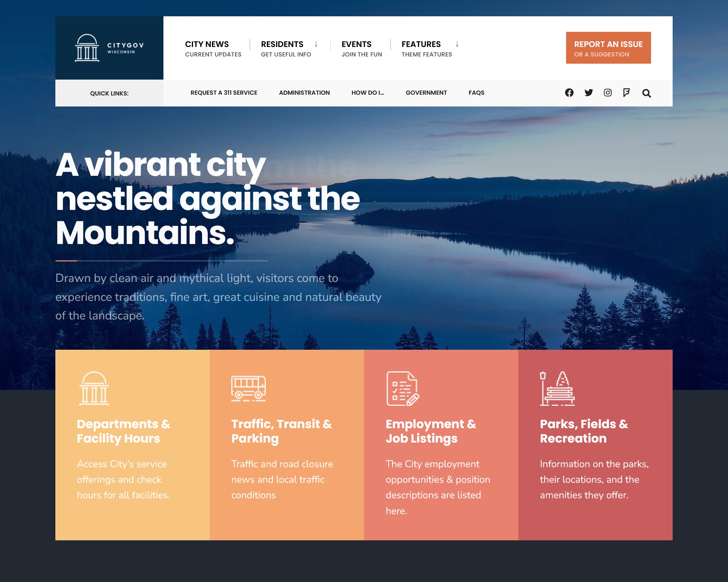Select the Government navigation link

(427, 93)
